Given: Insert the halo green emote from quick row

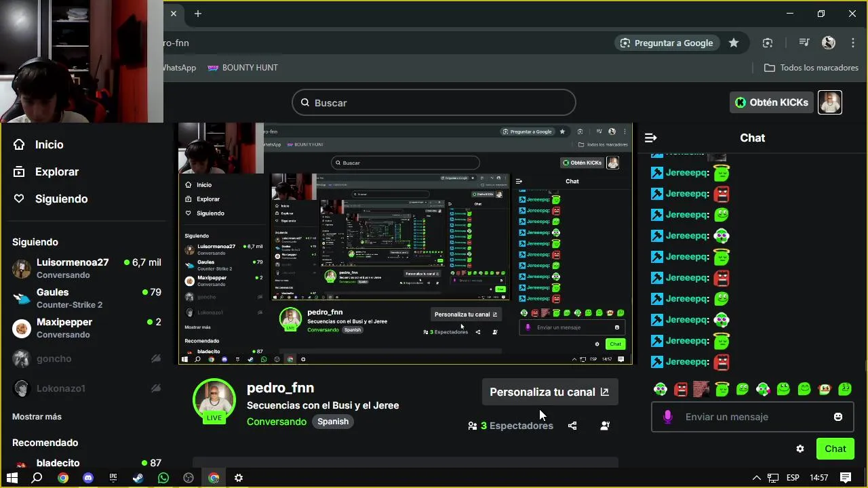Looking at the screenshot, I should pyautogui.click(x=722, y=389).
